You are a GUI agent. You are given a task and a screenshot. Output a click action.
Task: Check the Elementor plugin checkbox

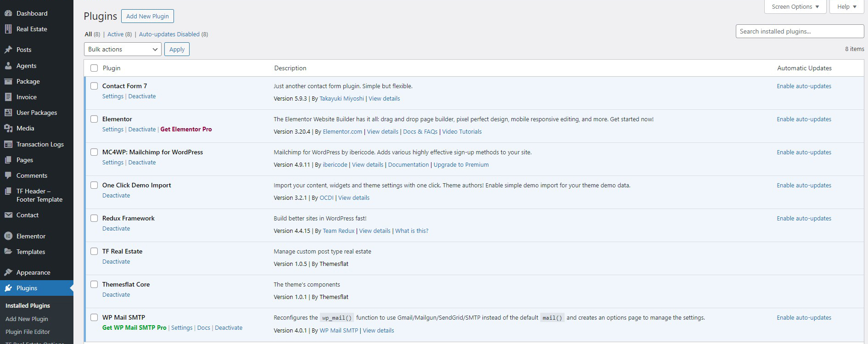(94, 119)
